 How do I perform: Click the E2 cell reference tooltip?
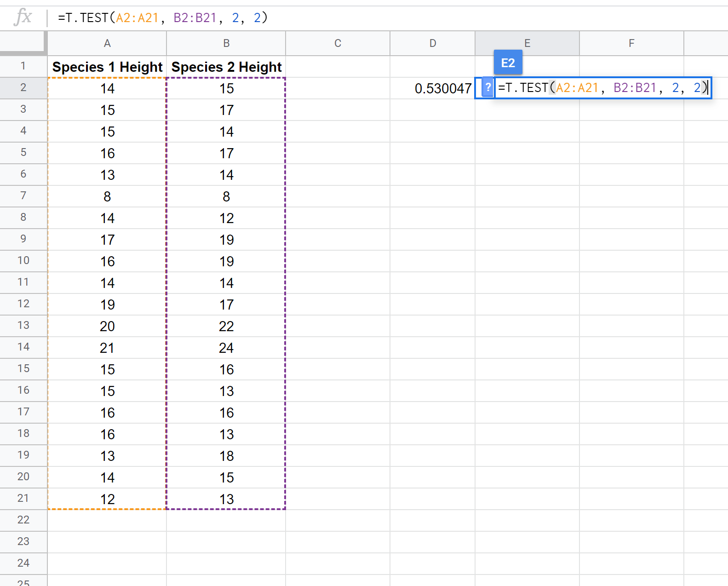pyautogui.click(x=508, y=63)
